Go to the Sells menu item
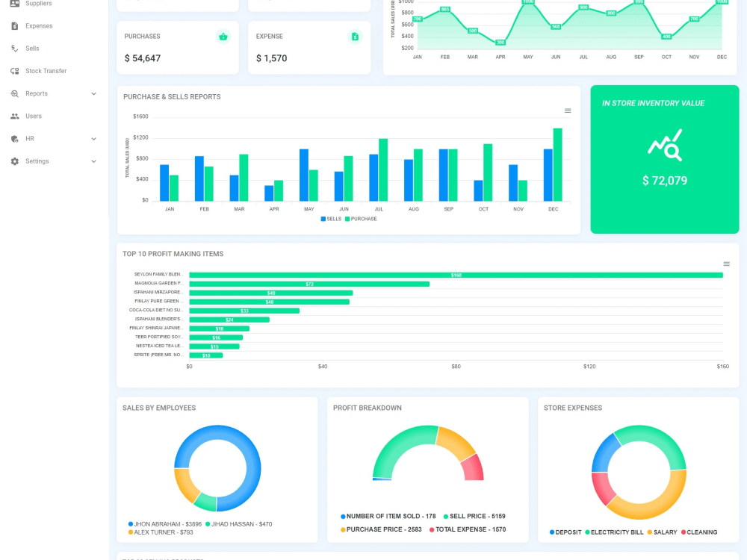The width and height of the screenshot is (747, 560). click(32, 48)
